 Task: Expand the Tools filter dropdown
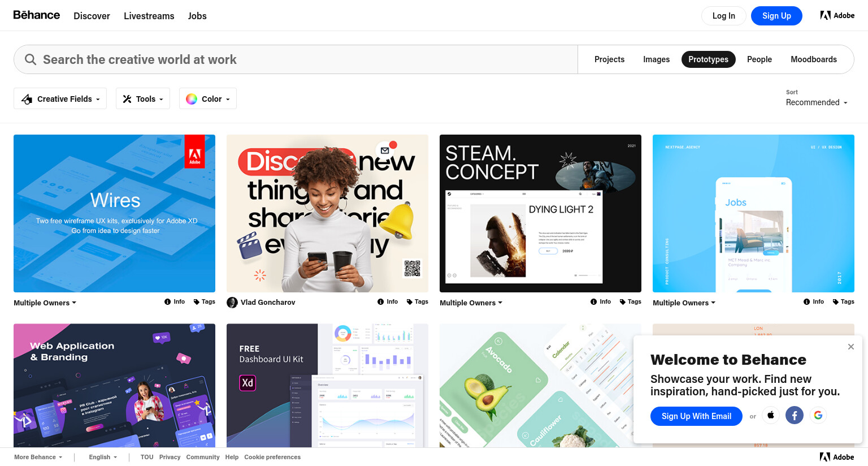tap(143, 98)
